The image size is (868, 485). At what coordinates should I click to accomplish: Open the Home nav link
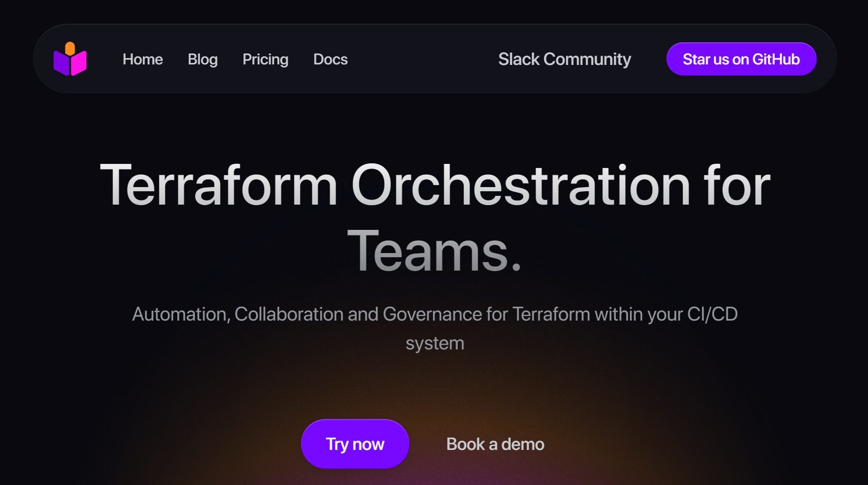click(143, 59)
